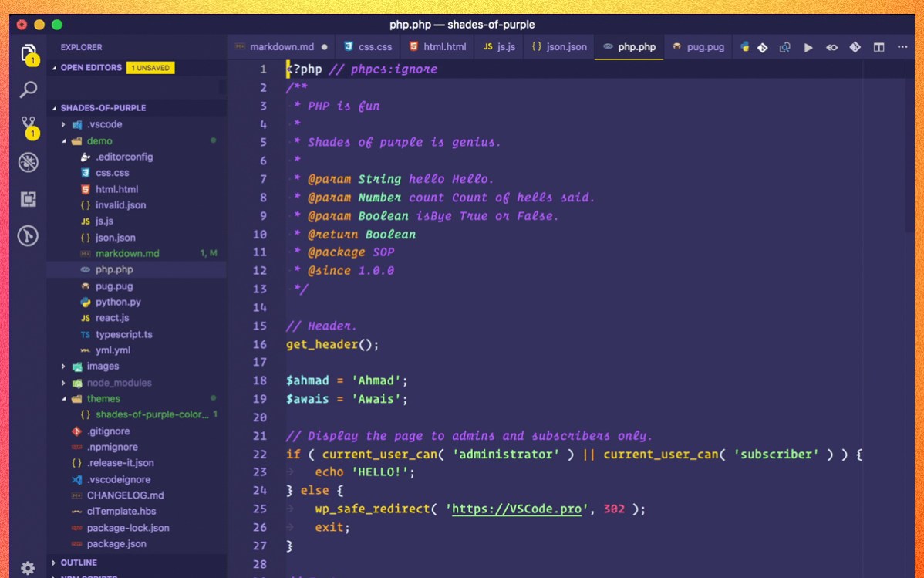Viewport: 924px width, 578px height.
Task: Click the 'wp_safe_redirect' call on line 25
Action: coord(373,509)
